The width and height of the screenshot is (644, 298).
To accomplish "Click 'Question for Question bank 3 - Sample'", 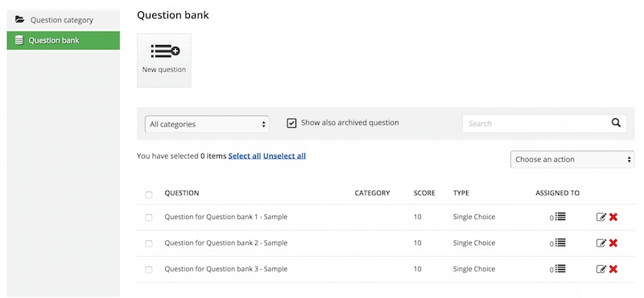I will [226, 269].
